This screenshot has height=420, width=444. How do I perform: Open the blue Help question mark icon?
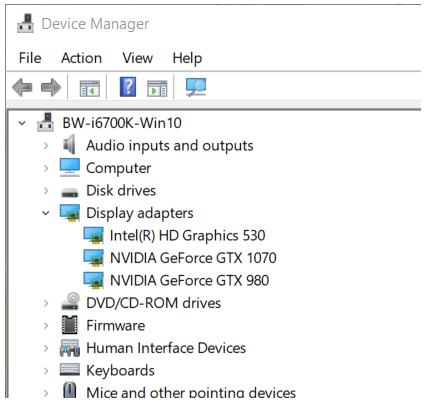point(128,87)
